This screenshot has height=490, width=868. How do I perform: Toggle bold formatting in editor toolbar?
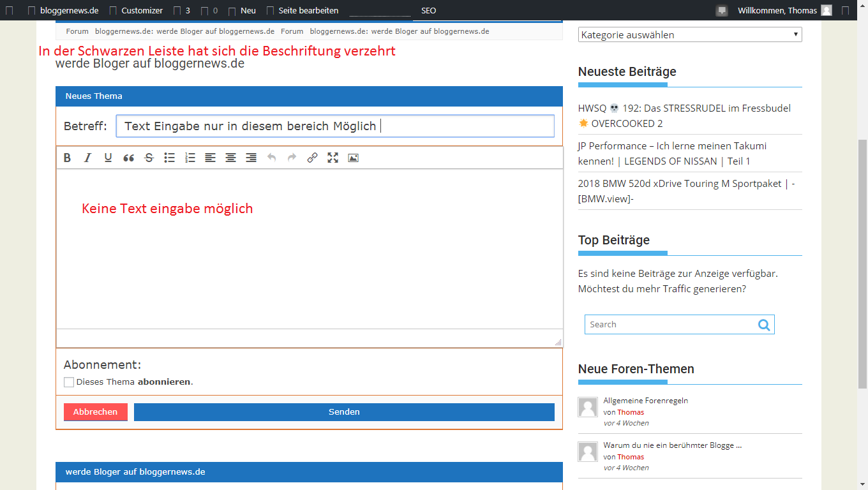coord(67,158)
